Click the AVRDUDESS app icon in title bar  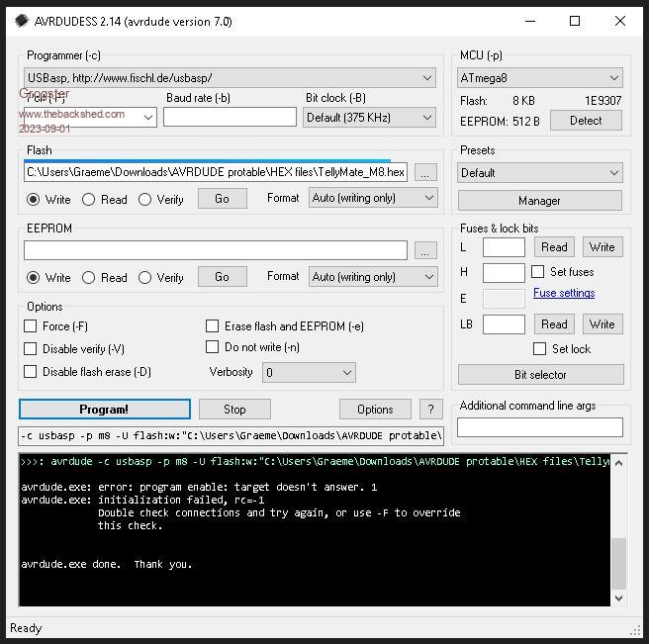point(21,21)
